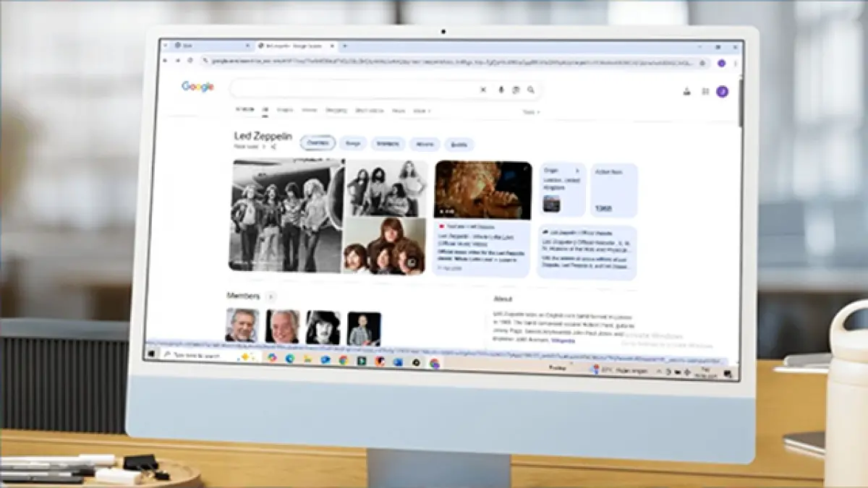The image size is (868, 488).
Task: Open the Led Zeppelin Official Website result
Action: (587, 252)
